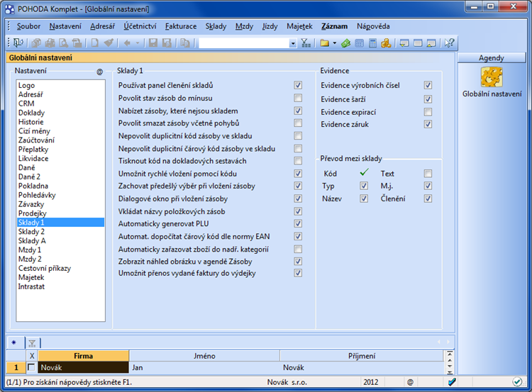Click the @ icon in status bar
This screenshot has height=392, width=532.
[x=410, y=382]
